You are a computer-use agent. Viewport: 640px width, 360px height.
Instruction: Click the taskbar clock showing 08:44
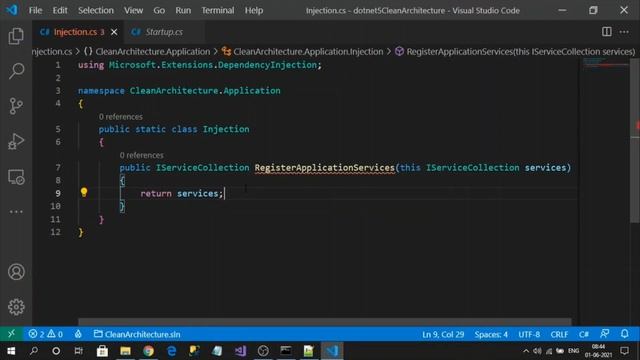(598, 351)
